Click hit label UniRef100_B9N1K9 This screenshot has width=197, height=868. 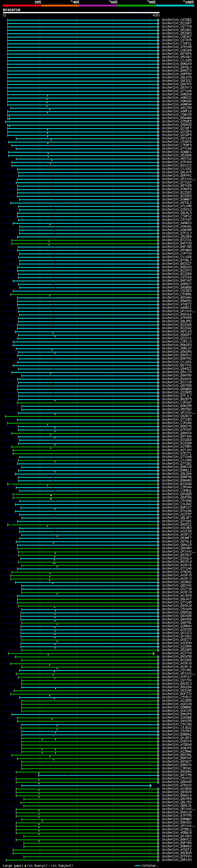[177, 64]
